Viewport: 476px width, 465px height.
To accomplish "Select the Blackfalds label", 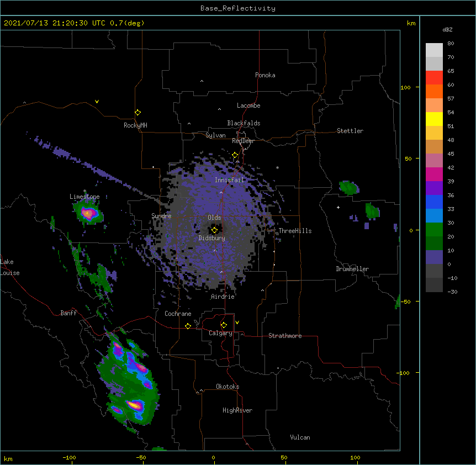I will coord(244,123).
